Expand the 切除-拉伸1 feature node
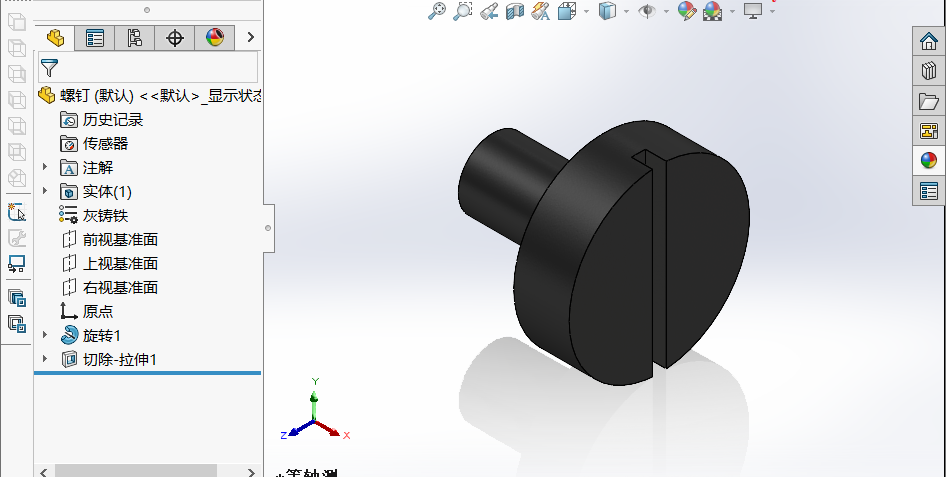Image resolution: width=947 pixels, height=477 pixels. click(45, 359)
